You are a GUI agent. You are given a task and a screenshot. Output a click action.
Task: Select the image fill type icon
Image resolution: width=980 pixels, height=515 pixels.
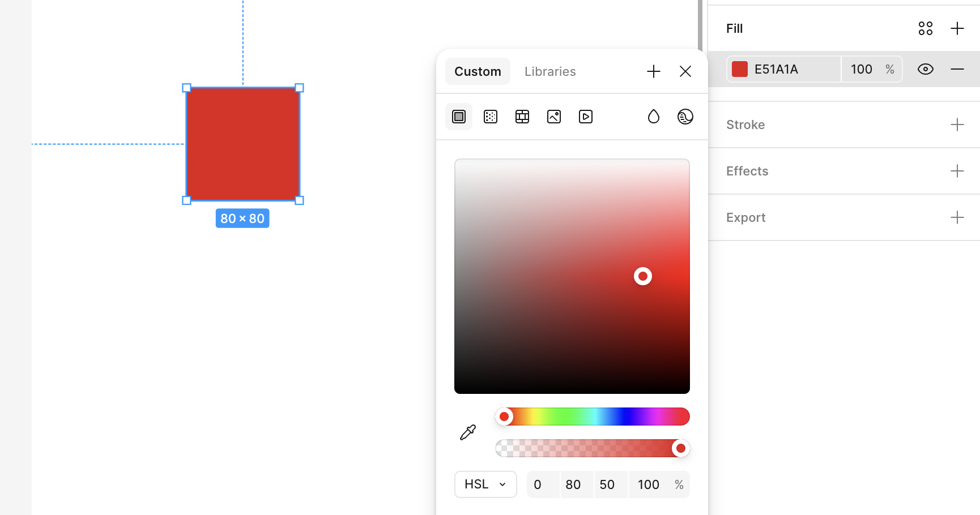coord(554,117)
